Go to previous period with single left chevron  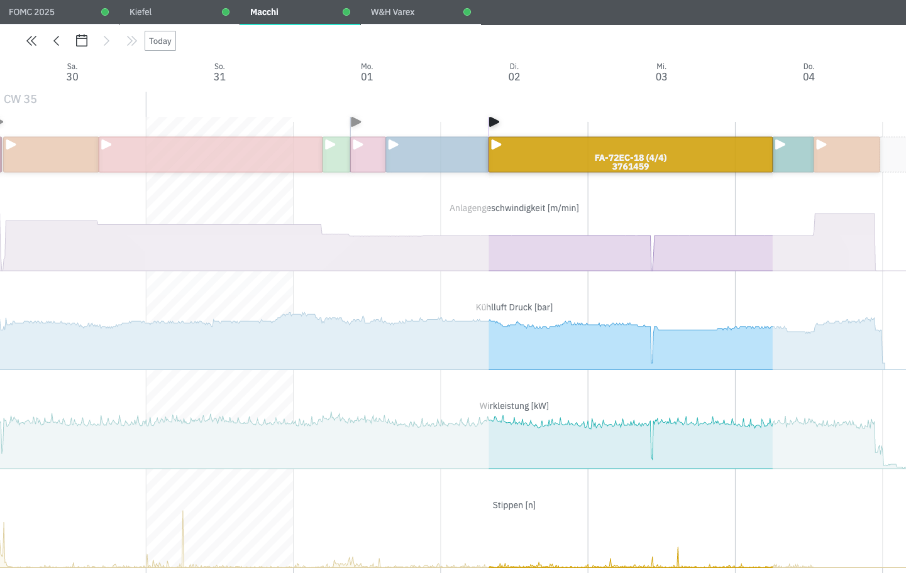57,41
